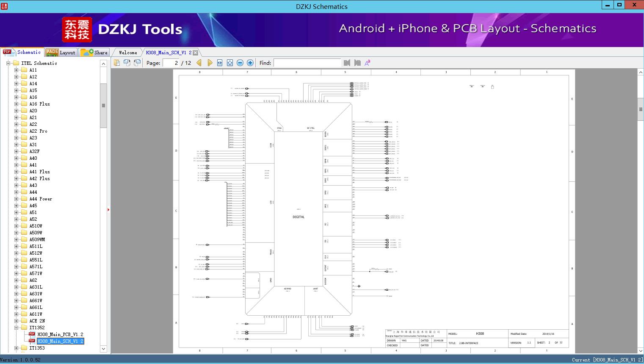Expand the A14 folder node

pos(16,83)
